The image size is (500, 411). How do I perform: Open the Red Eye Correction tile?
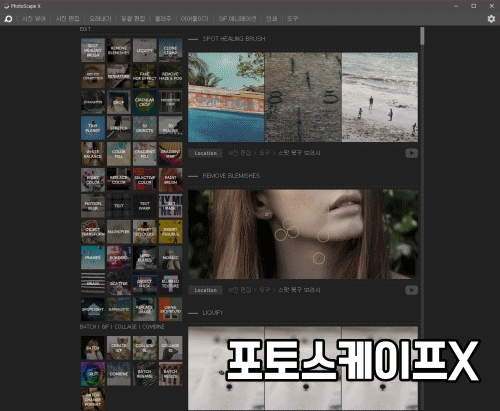pyautogui.click(x=93, y=76)
